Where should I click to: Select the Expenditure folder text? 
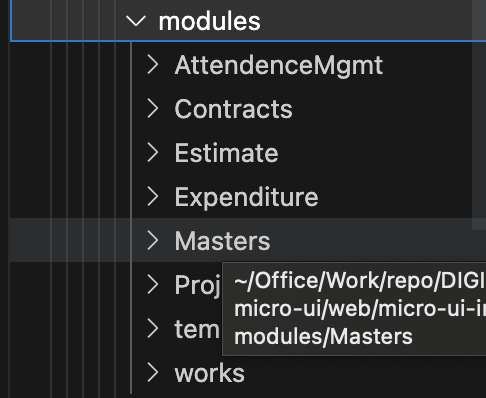click(246, 198)
